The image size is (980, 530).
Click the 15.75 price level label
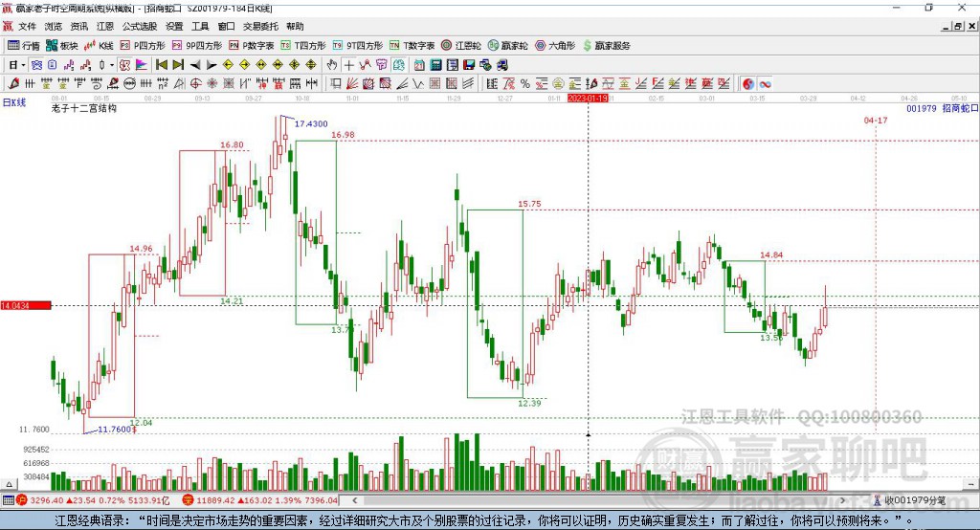coord(529,204)
